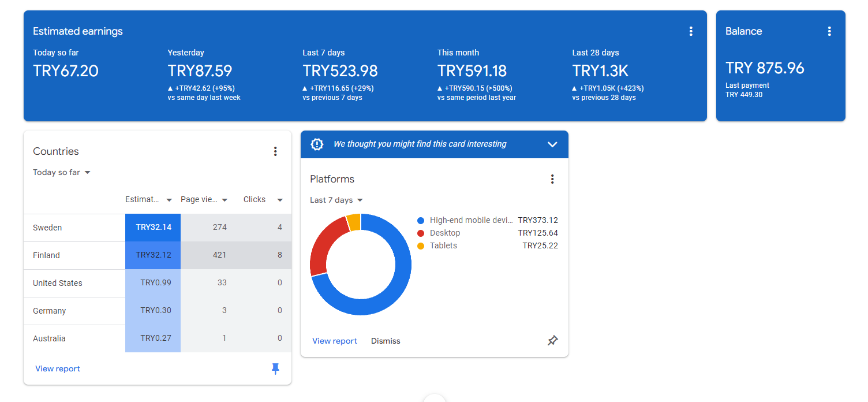
Task: Open the 'Today so far' period dropdown
Action: (x=62, y=172)
